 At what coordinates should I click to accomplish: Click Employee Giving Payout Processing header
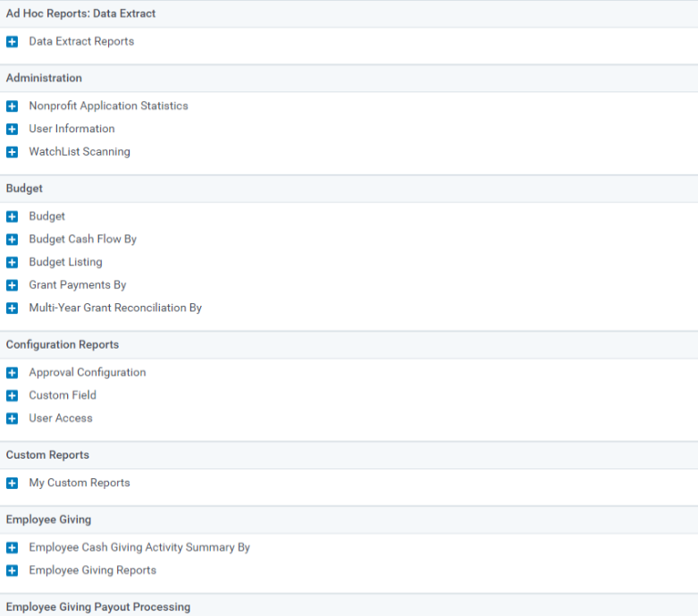349,606
